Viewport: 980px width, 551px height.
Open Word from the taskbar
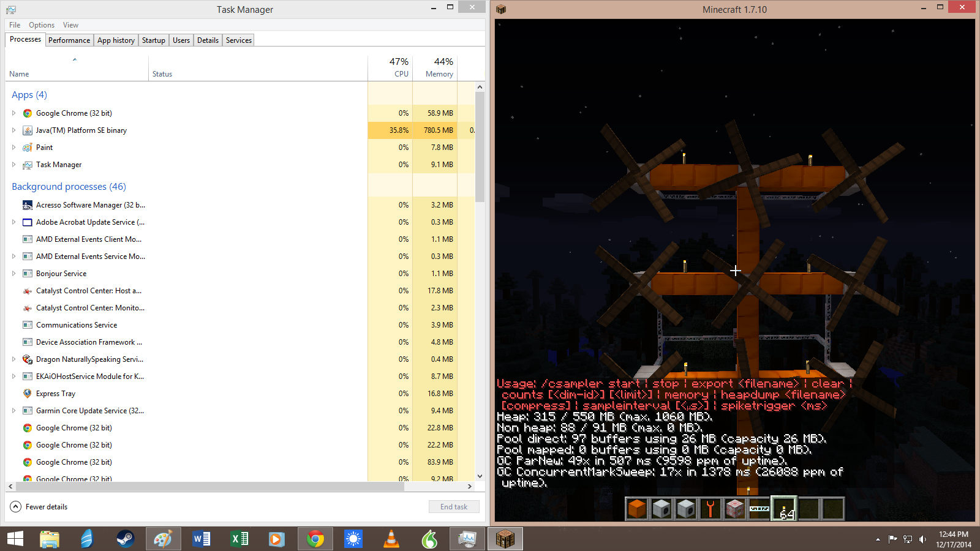(x=201, y=539)
